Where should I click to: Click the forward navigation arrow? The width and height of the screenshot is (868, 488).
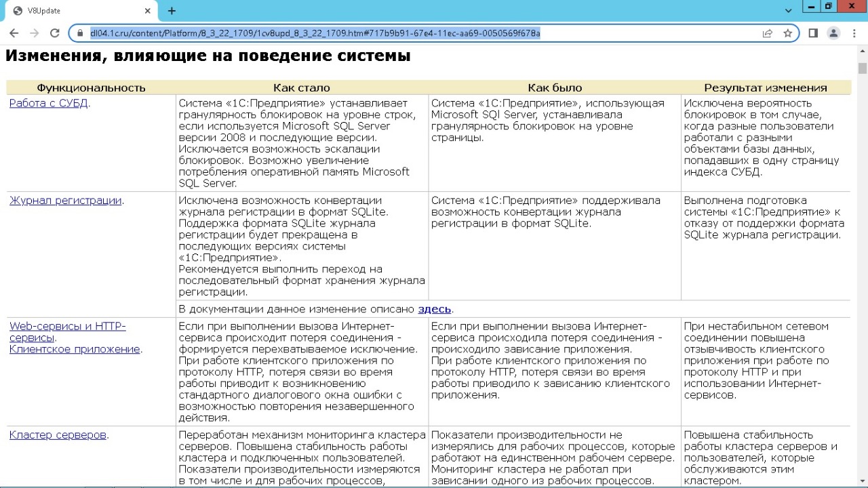coord(34,33)
